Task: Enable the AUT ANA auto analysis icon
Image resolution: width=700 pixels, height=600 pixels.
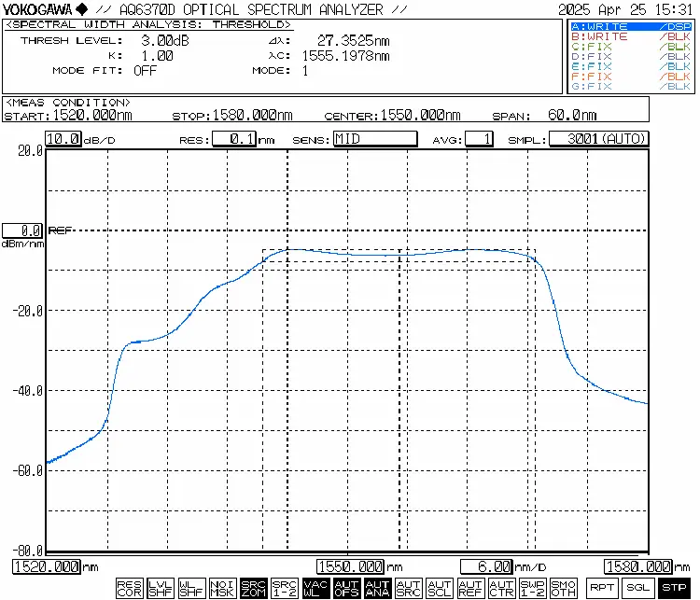Action: tap(377, 588)
